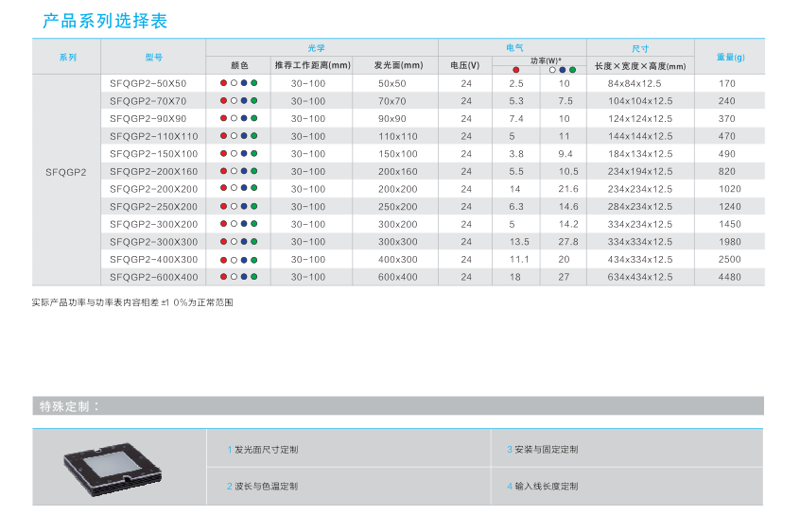Image resolution: width=800 pixels, height=532 pixels.
Task: Click option 2 波长与色温定制
Action: coord(263,486)
